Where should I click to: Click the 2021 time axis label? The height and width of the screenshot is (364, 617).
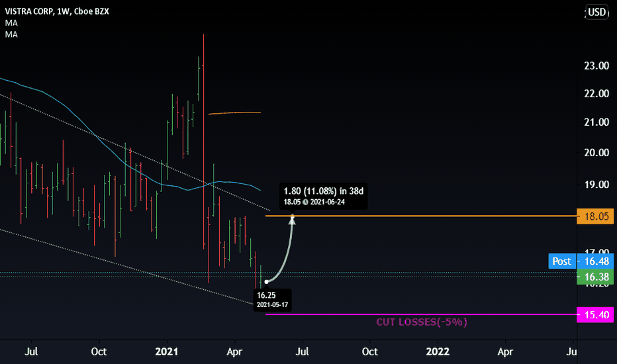pos(166,352)
